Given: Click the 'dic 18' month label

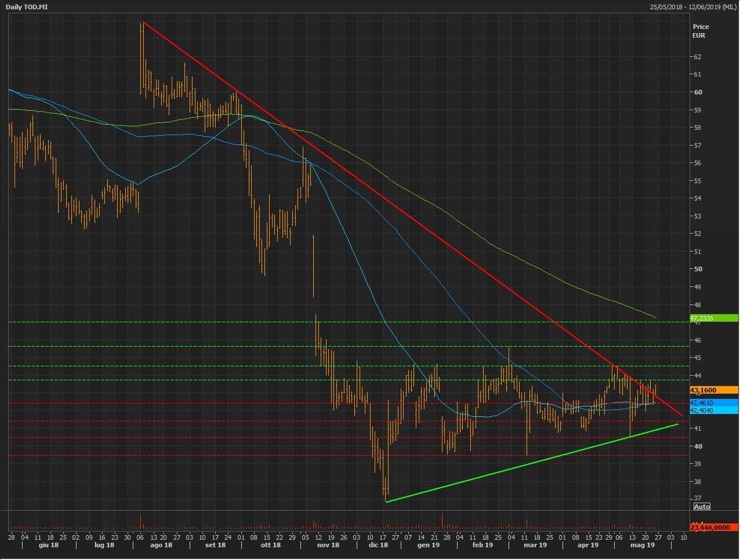Looking at the screenshot, I should pyautogui.click(x=378, y=545).
